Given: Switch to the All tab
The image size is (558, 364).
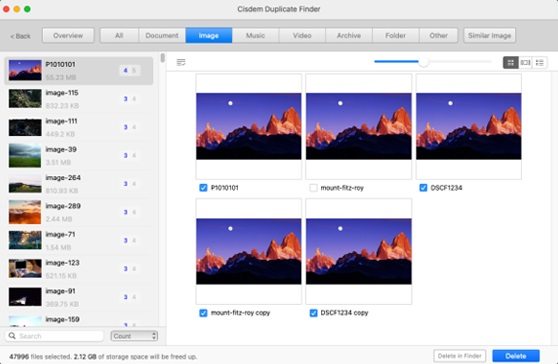Looking at the screenshot, I should tap(119, 36).
